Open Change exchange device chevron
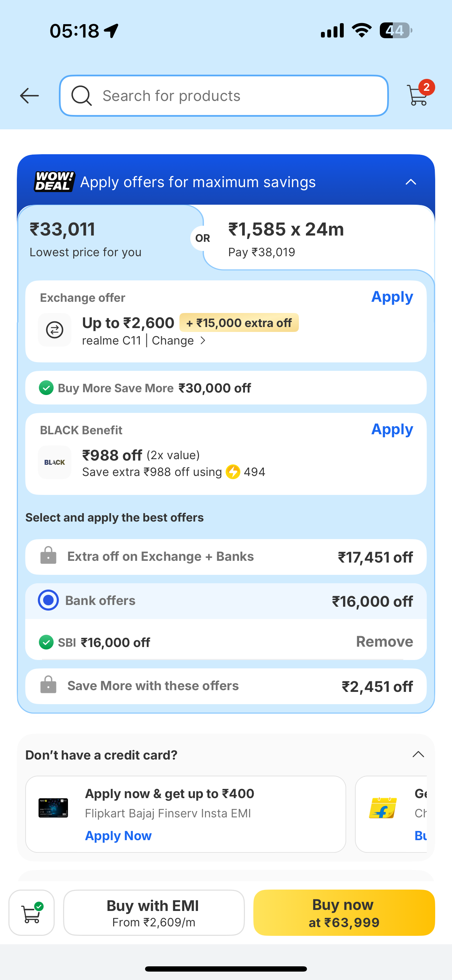The width and height of the screenshot is (452, 980). pos(203,340)
